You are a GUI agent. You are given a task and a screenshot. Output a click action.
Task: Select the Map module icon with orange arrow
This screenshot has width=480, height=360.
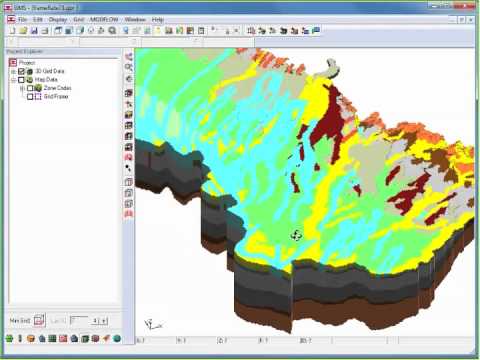tap(106, 339)
